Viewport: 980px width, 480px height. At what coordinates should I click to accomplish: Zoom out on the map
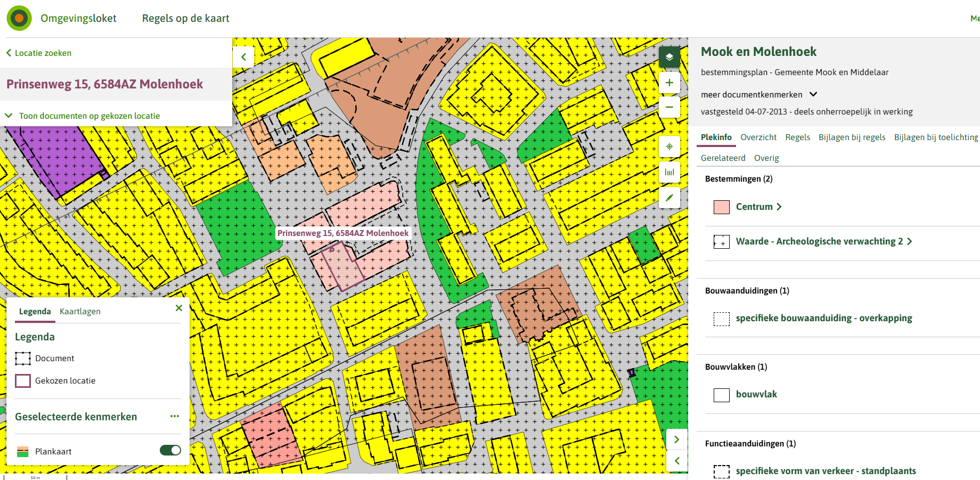tap(669, 107)
